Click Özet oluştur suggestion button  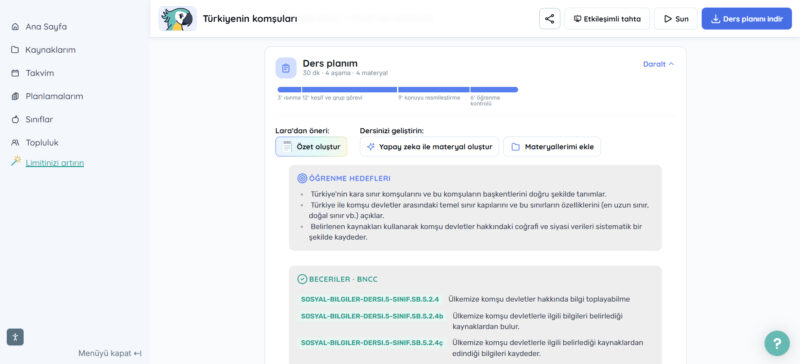click(311, 147)
